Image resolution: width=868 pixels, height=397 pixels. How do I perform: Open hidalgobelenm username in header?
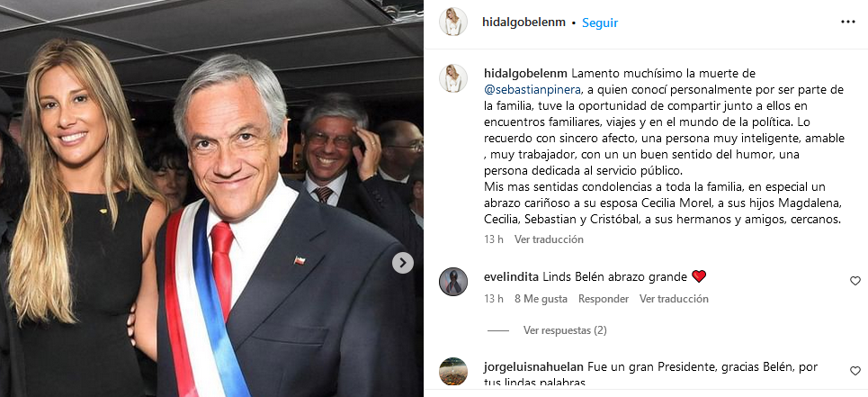523,23
